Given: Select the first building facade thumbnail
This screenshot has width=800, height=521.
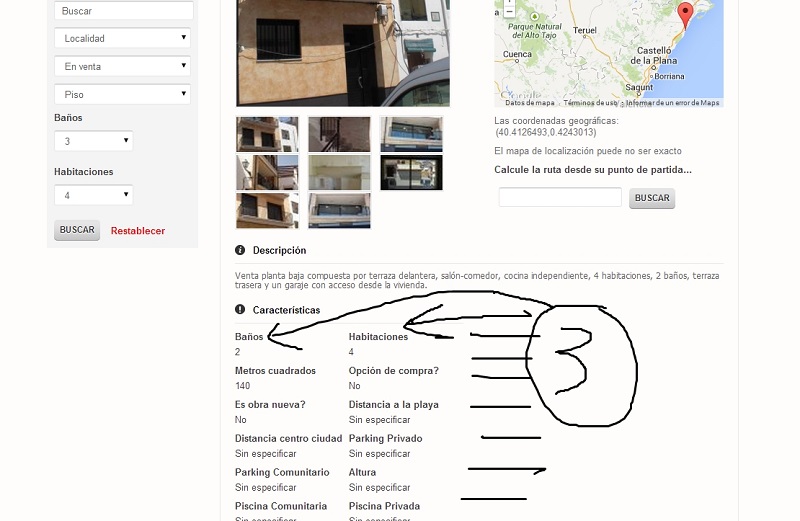Looking at the screenshot, I should [x=267, y=134].
